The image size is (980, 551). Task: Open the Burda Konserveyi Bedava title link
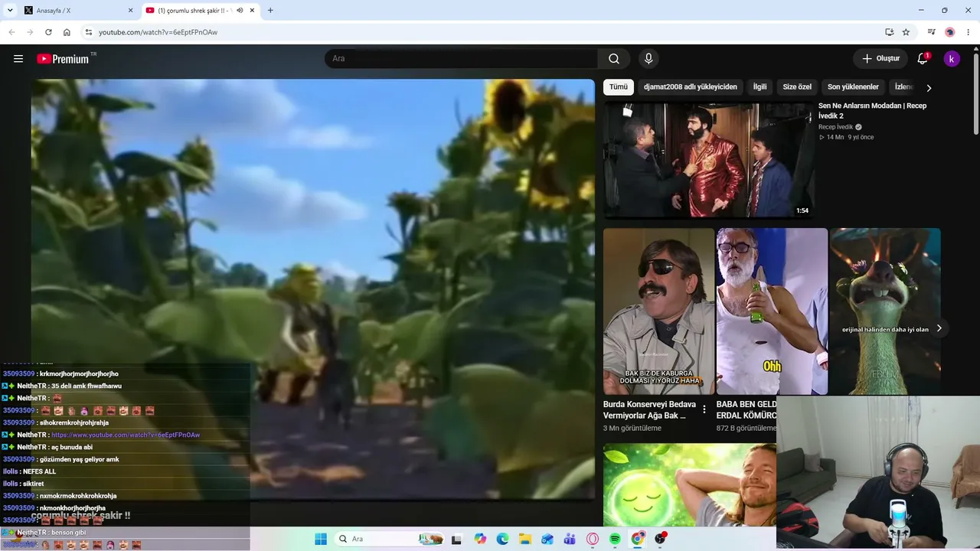coord(649,409)
